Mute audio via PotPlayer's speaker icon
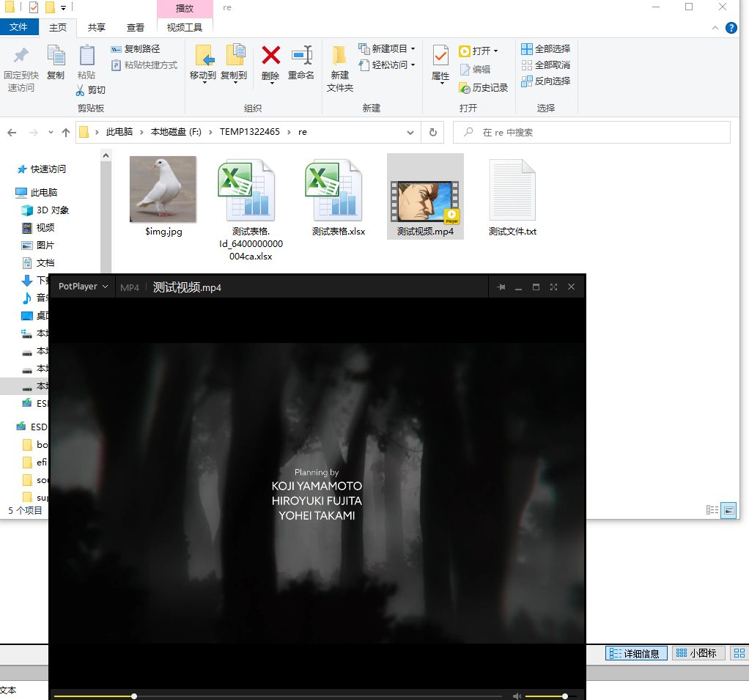749x700 pixels. point(517,696)
